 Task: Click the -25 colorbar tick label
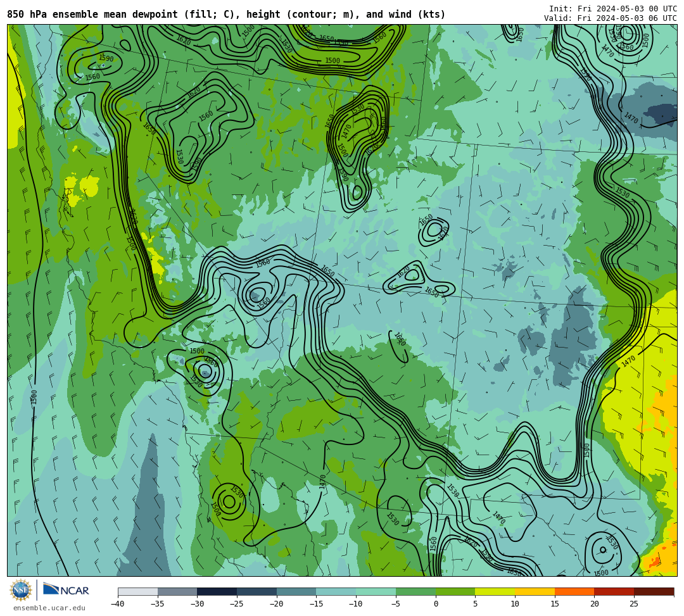point(236,604)
